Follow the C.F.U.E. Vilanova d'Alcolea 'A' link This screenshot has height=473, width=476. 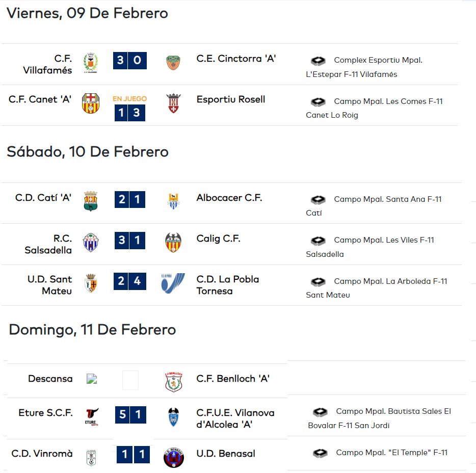[x=235, y=418]
